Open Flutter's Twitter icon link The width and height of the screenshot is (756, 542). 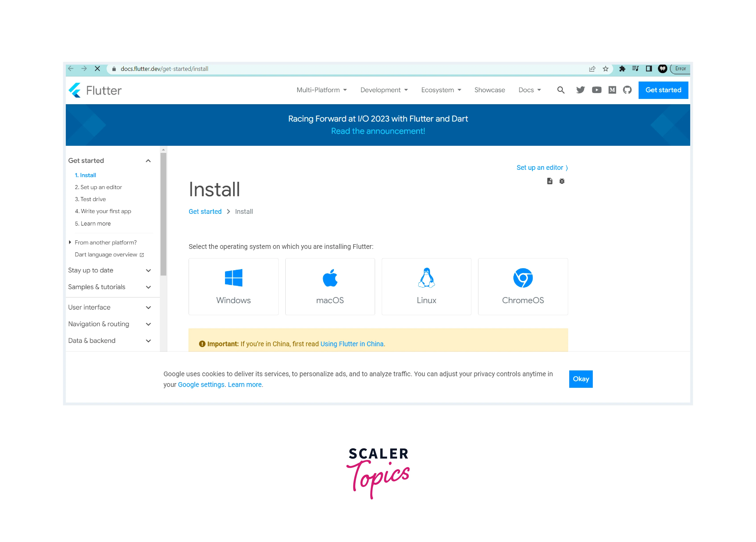(x=580, y=90)
